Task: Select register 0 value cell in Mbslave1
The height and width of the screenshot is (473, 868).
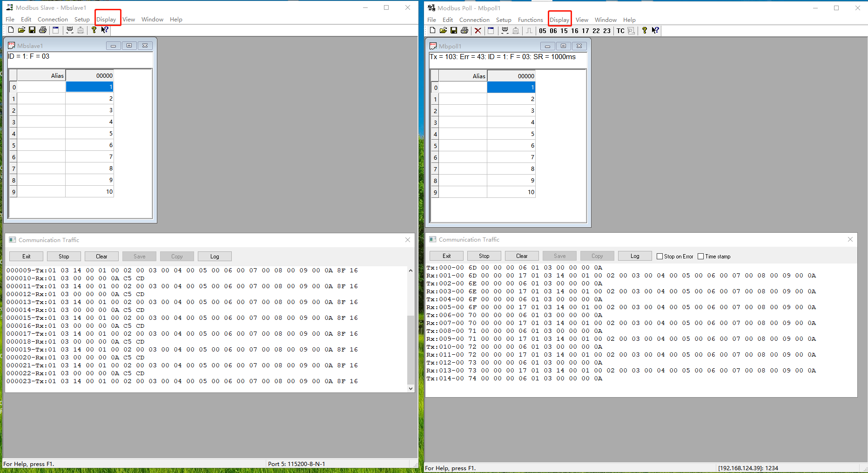Action: [89, 87]
